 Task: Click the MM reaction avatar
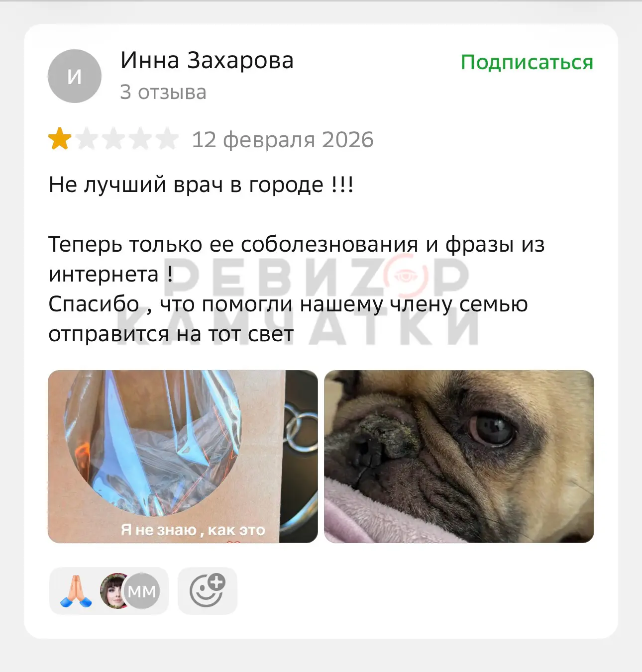(142, 591)
